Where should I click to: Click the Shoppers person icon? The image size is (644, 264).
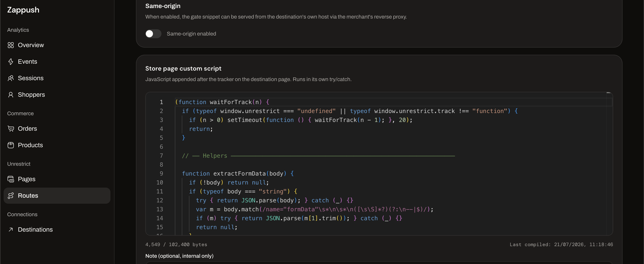coord(11,95)
